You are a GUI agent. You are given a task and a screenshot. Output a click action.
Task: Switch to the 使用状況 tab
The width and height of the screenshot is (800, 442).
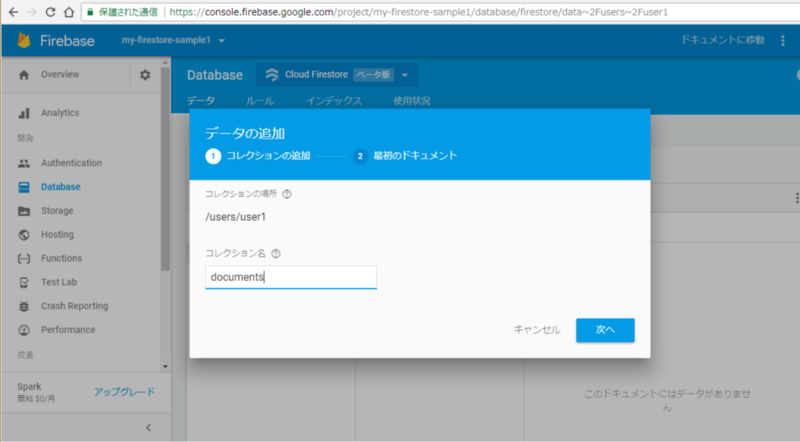(x=412, y=101)
